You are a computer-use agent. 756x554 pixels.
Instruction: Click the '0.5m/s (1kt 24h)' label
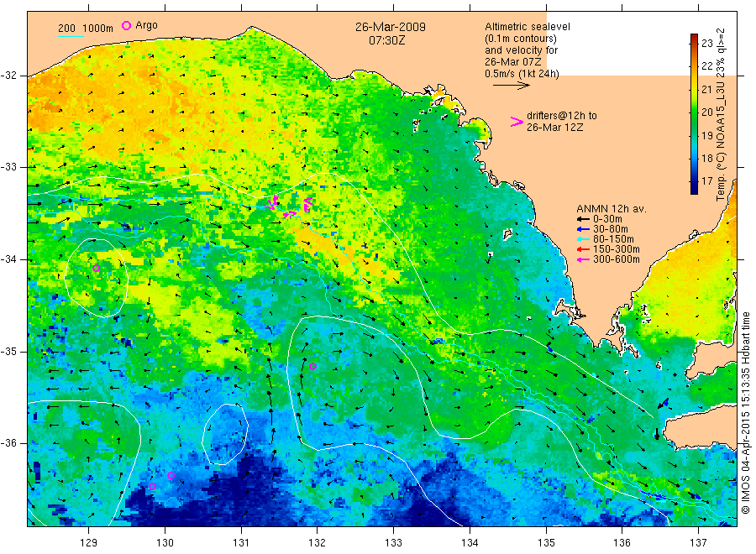click(522, 74)
